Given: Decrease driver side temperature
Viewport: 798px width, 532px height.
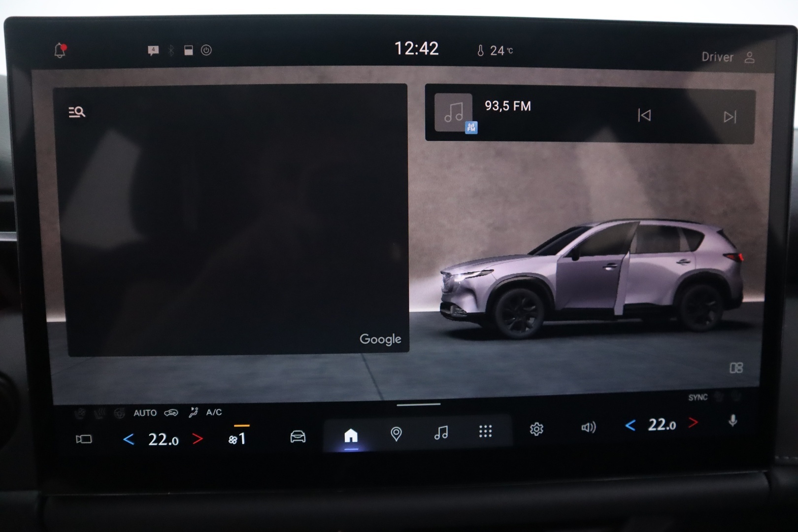Looking at the screenshot, I should click(129, 439).
